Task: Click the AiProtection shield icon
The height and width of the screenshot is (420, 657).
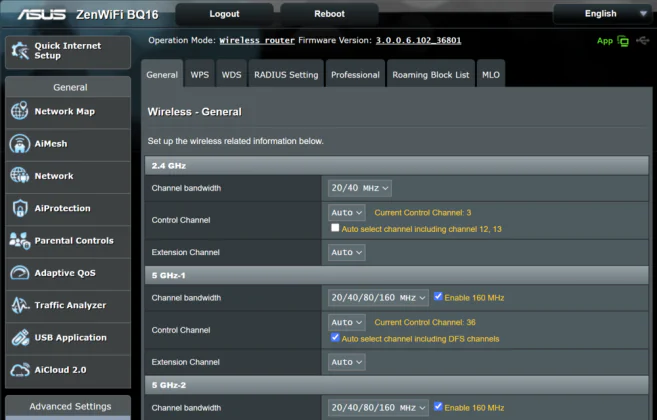Action: (x=20, y=208)
